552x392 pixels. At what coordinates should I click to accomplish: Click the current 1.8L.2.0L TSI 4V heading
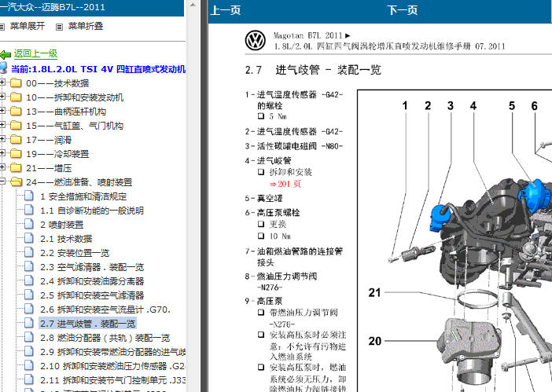point(98,69)
